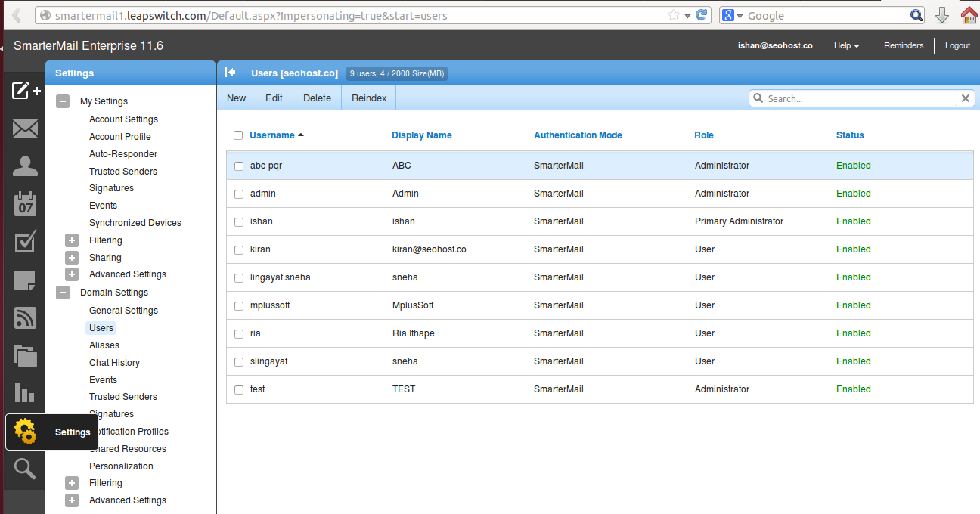Sort by Status column header

coord(850,135)
